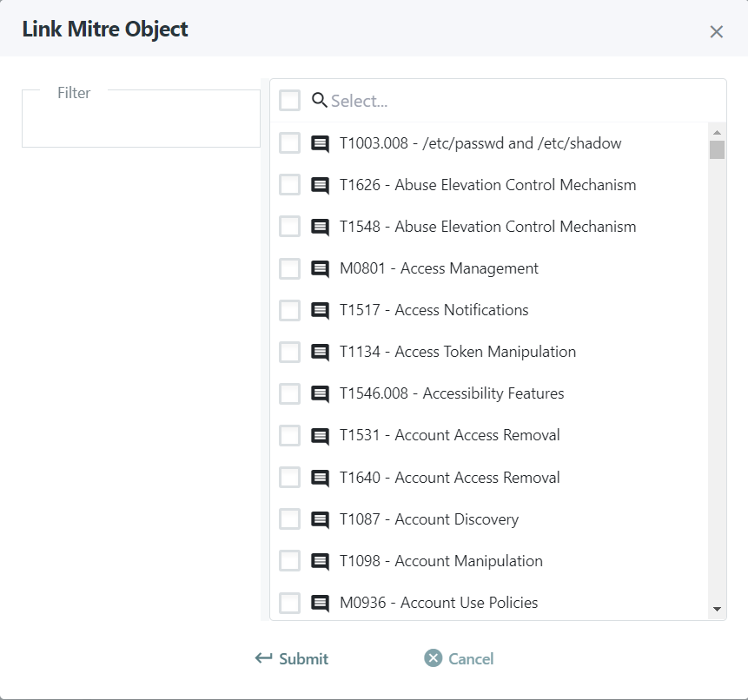748x700 pixels.
Task: Select the T1548 Abuse Elevation Control Mechanism item
Action: (x=487, y=227)
